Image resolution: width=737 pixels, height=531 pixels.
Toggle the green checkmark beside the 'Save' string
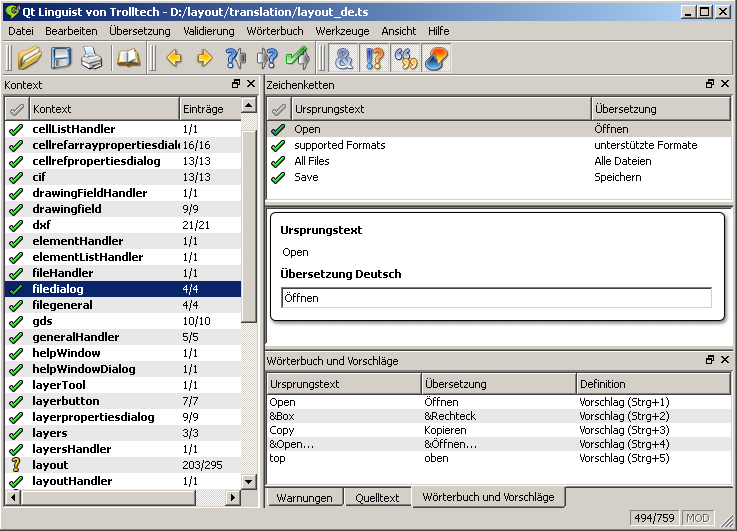[x=278, y=177]
